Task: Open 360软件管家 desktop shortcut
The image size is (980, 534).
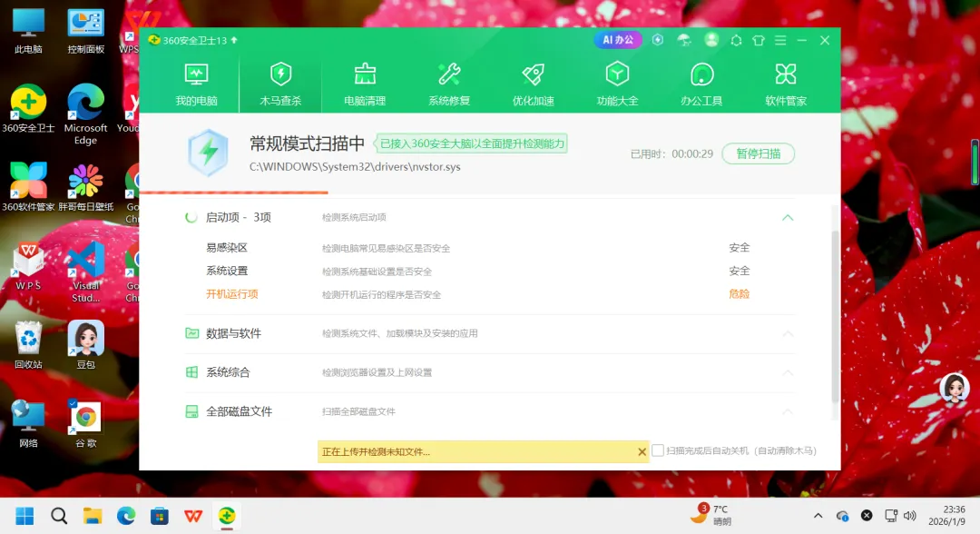Action: 28,187
